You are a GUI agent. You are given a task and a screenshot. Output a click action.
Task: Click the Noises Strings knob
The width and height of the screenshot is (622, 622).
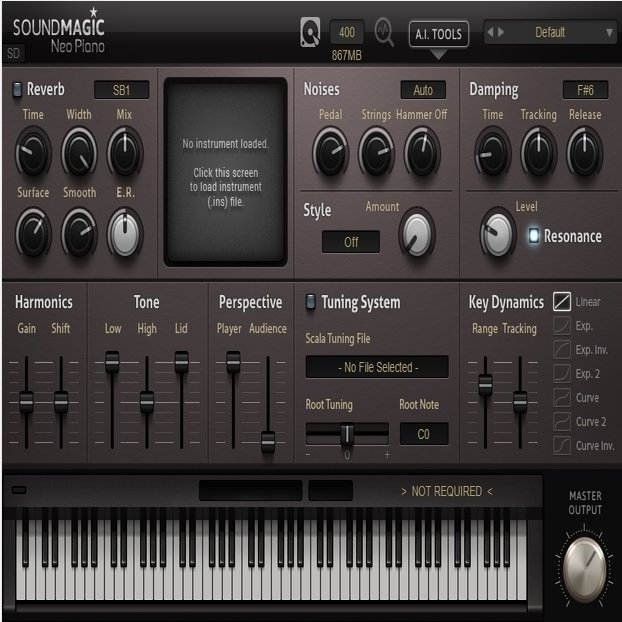coord(376,154)
